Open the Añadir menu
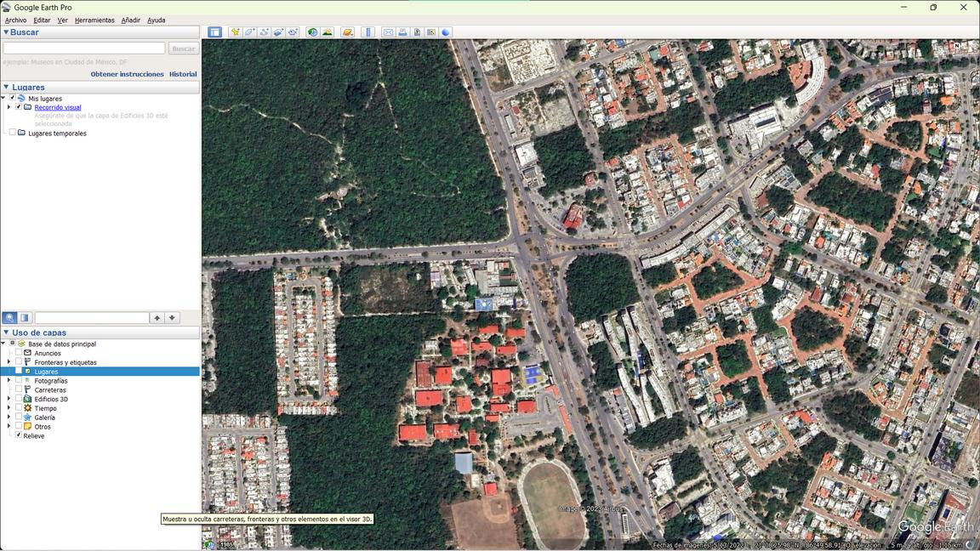Screen dimensions: 980x551 click(131, 20)
